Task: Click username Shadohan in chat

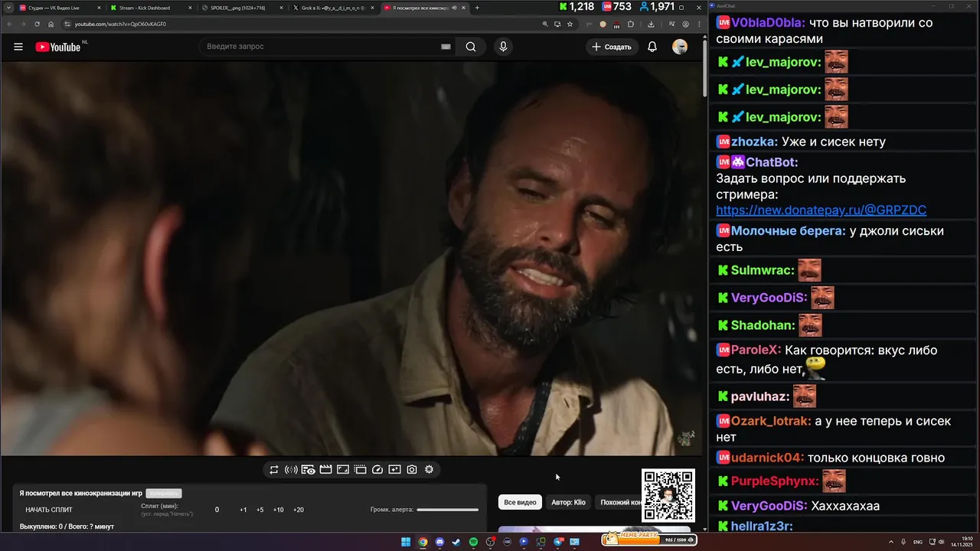Action: [x=763, y=325]
